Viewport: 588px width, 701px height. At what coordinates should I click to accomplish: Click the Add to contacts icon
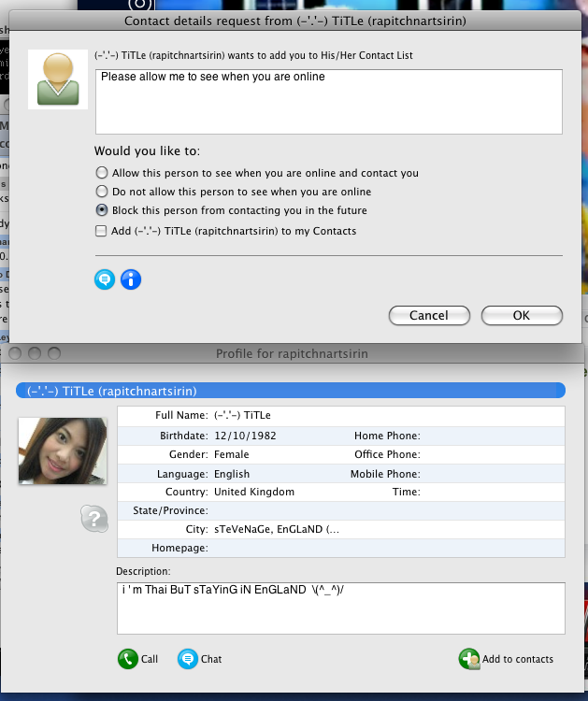pyautogui.click(x=469, y=659)
